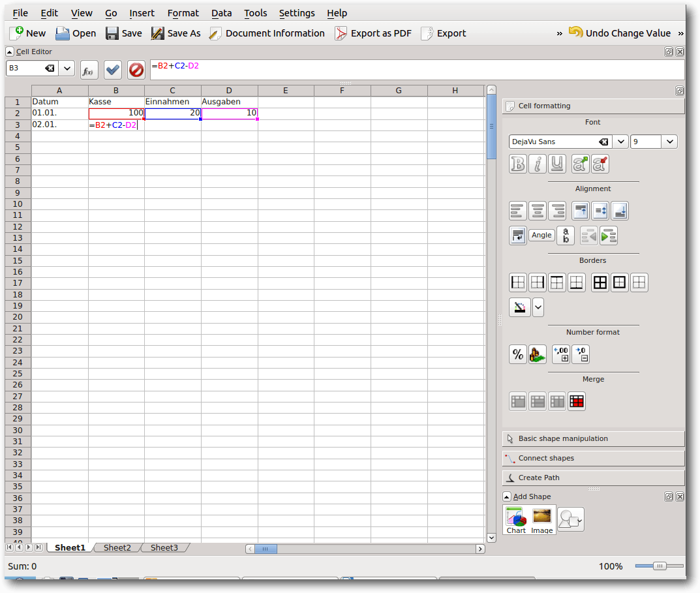Switch to the Sheet2 tab
Image resolution: width=700 pixels, height=593 pixels.
point(117,548)
